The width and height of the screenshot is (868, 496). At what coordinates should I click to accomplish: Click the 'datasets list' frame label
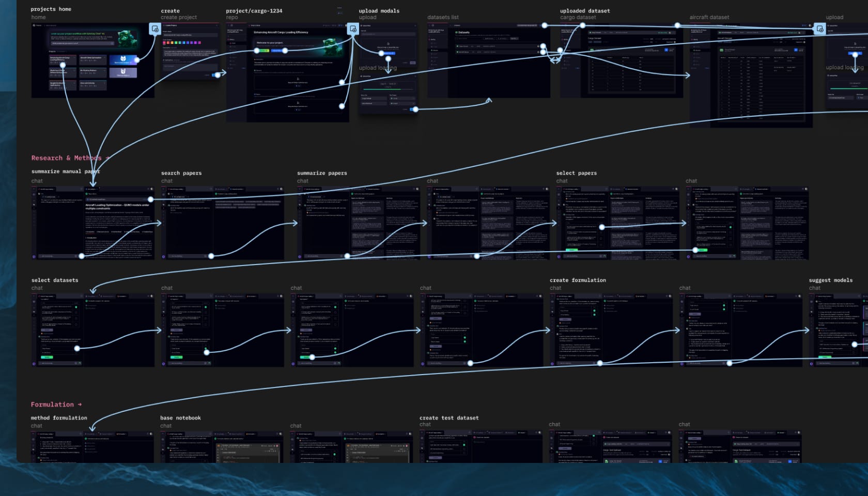tap(443, 17)
